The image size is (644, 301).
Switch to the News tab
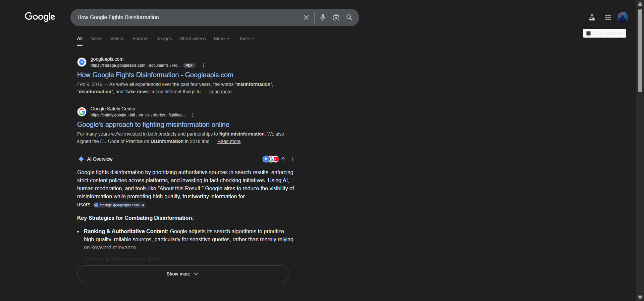click(96, 39)
